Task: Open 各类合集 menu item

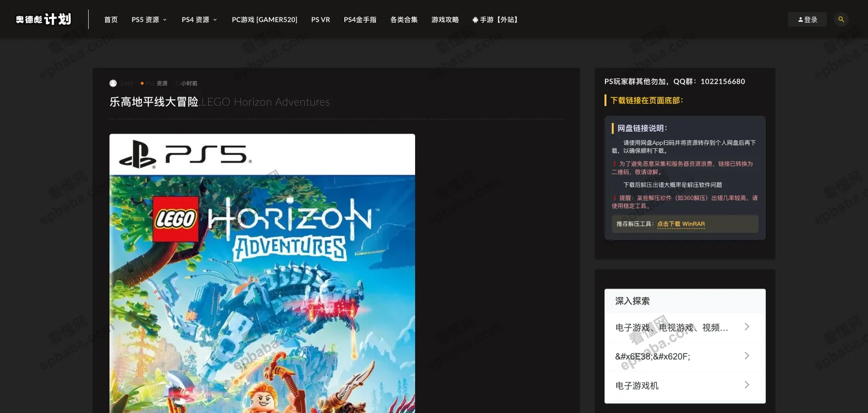Action: (x=404, y=19)
